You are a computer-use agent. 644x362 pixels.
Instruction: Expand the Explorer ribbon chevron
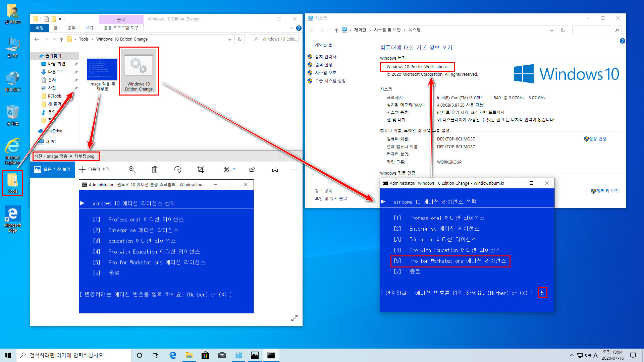pos(291,28)
